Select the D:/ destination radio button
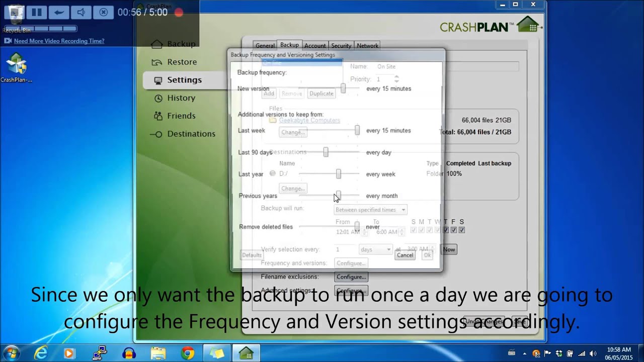The width and height of the screenshot is (644, 362). [273, 173]
